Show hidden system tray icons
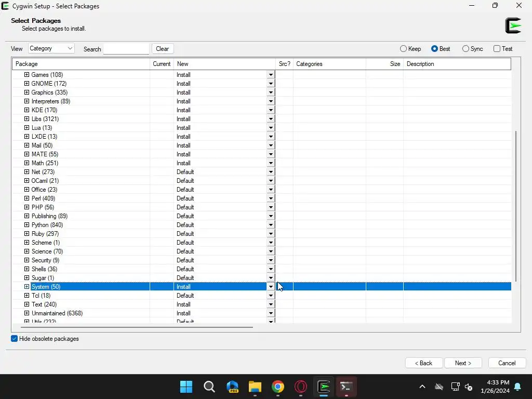 point(422,387)
